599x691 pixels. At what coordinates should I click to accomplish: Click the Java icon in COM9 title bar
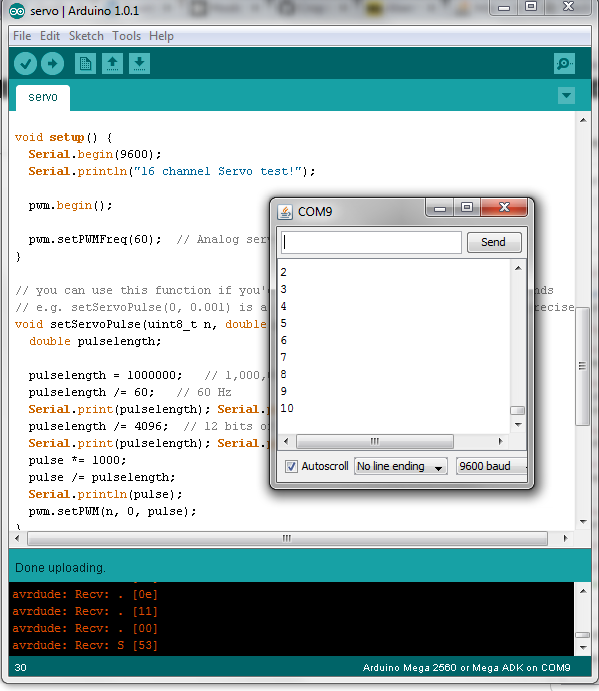285,212
